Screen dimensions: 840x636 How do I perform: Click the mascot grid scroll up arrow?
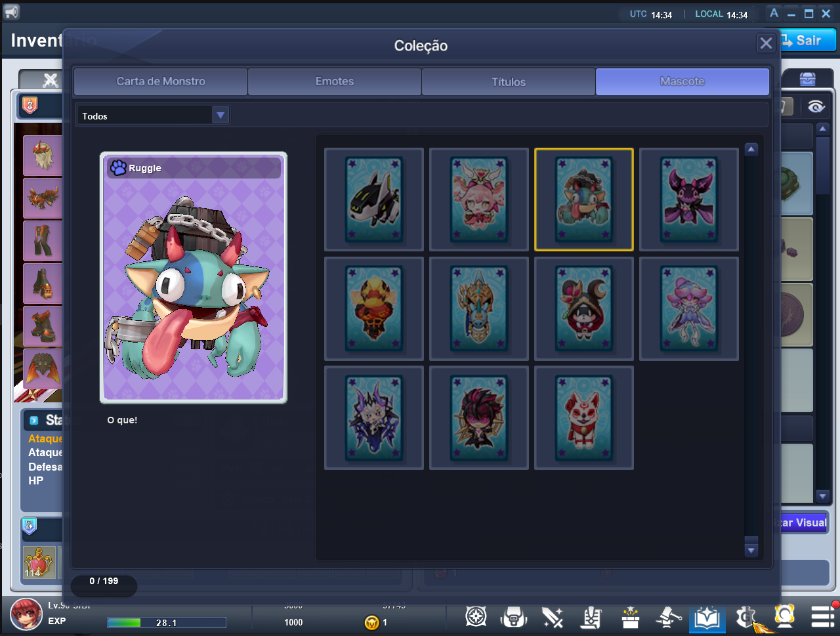pos(751,149)
